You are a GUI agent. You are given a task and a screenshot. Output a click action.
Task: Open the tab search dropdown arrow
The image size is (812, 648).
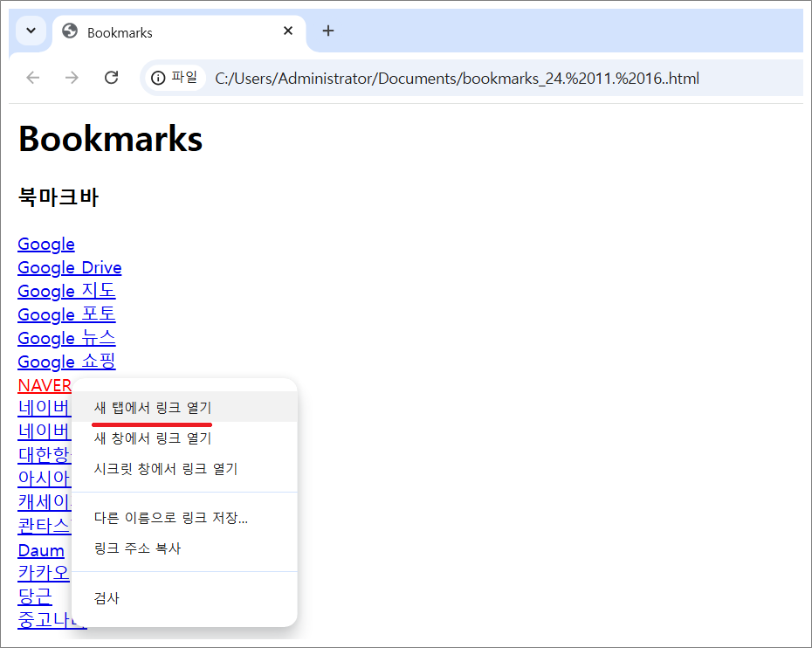coord(31,31)
